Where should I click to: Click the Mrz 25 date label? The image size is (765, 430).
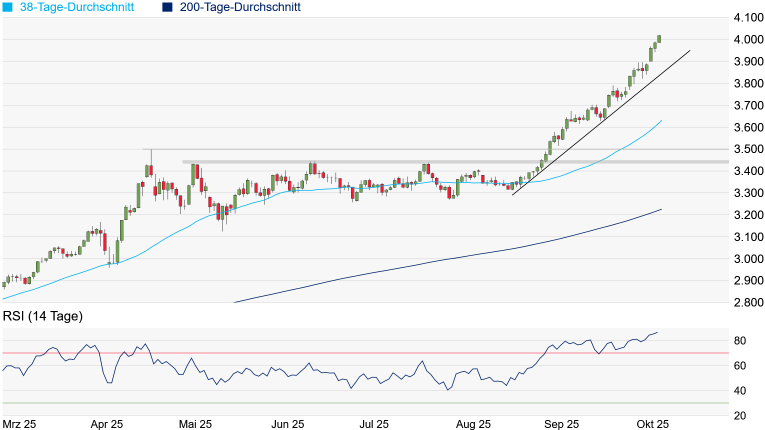(x=21, y=424)
